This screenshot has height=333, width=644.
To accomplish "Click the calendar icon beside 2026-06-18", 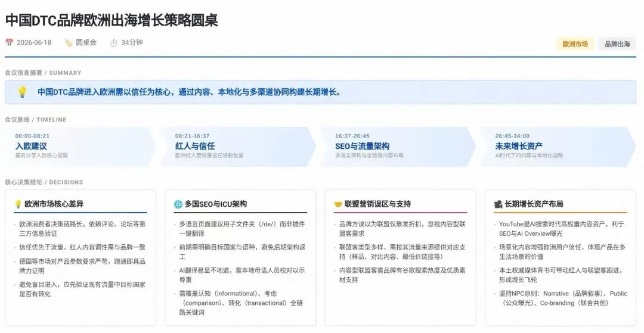I will pyautogui.click(x=9, y=42).
